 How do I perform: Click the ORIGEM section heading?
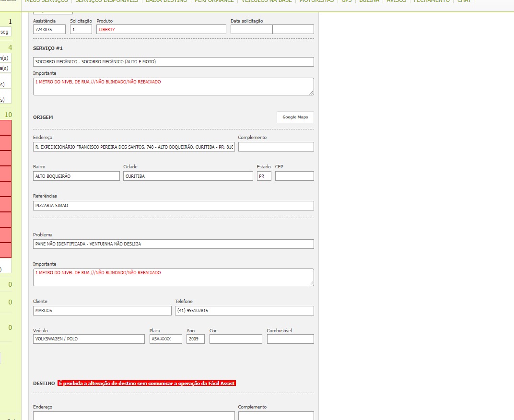43,117
